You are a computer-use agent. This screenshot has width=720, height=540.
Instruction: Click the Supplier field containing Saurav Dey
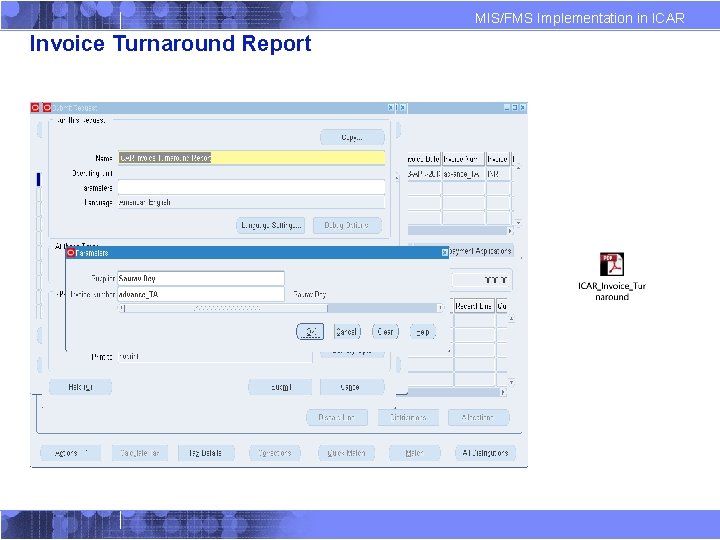tap(201, 278)
